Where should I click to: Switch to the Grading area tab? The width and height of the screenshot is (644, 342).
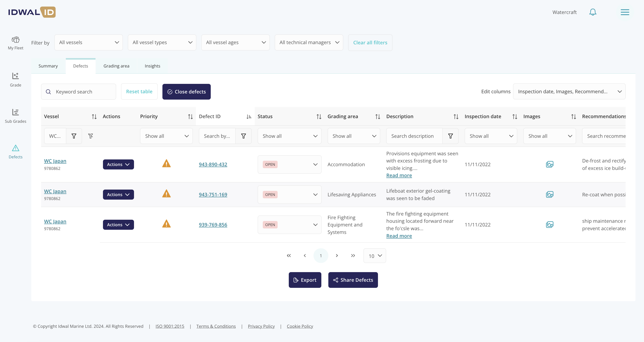[116, 66]
